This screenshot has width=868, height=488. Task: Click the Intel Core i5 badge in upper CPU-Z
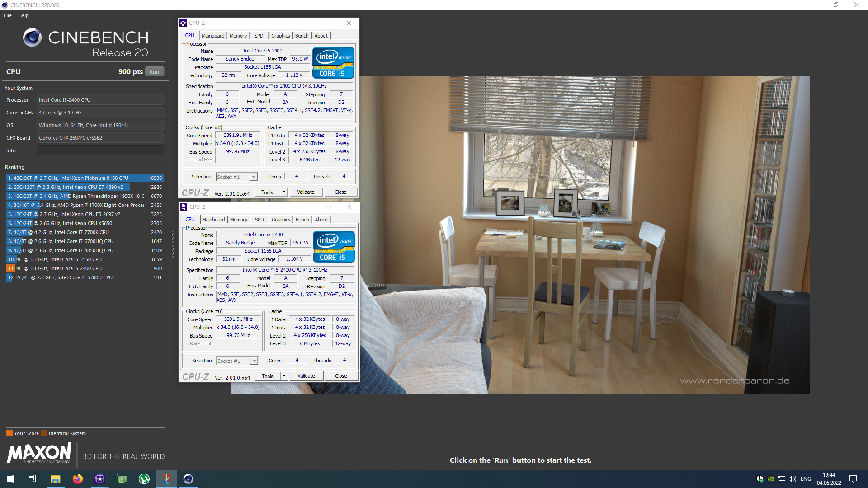click(333, 63)
